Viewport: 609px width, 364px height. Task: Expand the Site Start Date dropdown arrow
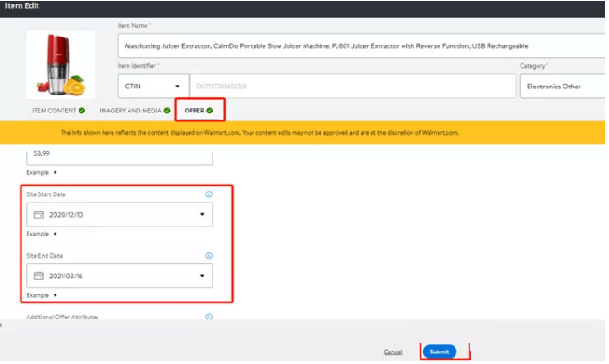(x=202, y=215)
